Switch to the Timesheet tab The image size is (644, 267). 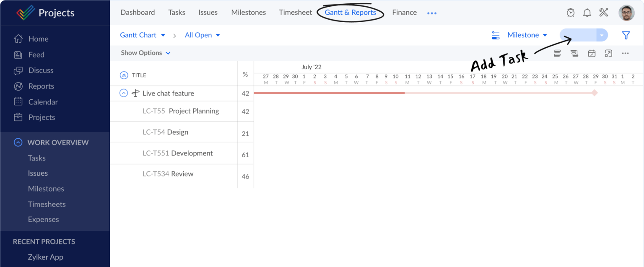[295, 12]
